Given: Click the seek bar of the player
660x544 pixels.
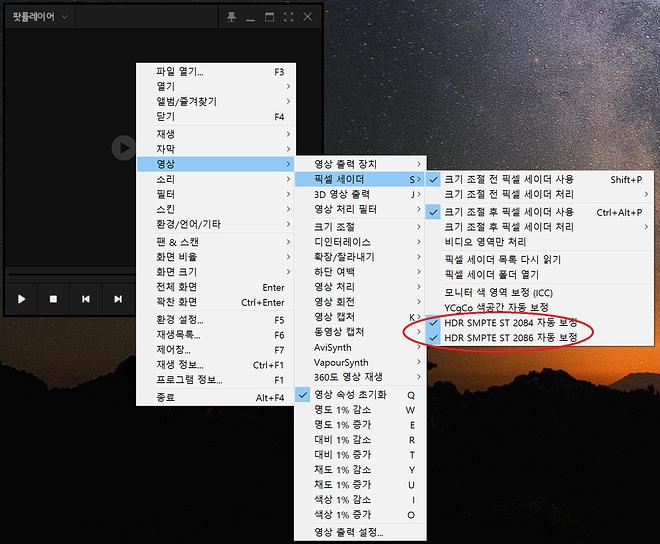Looking at the screenshot, I should pyautogui.click(x=71, y=275).
